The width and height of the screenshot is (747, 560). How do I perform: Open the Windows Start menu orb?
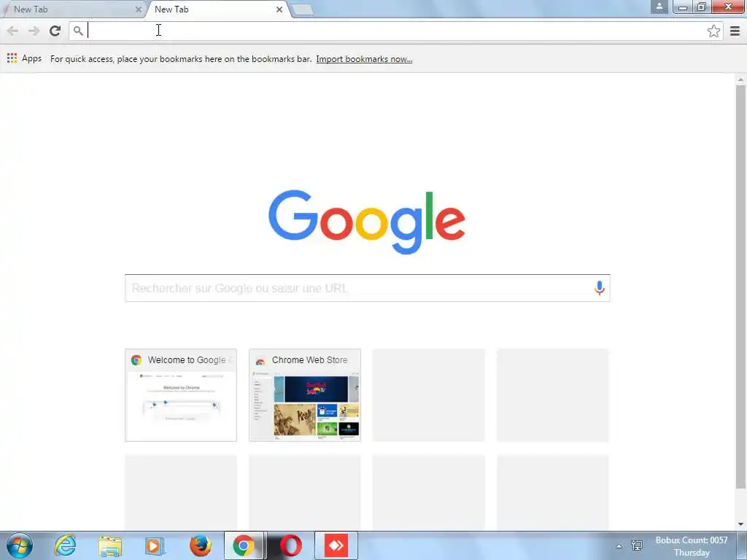coord(20,545)
